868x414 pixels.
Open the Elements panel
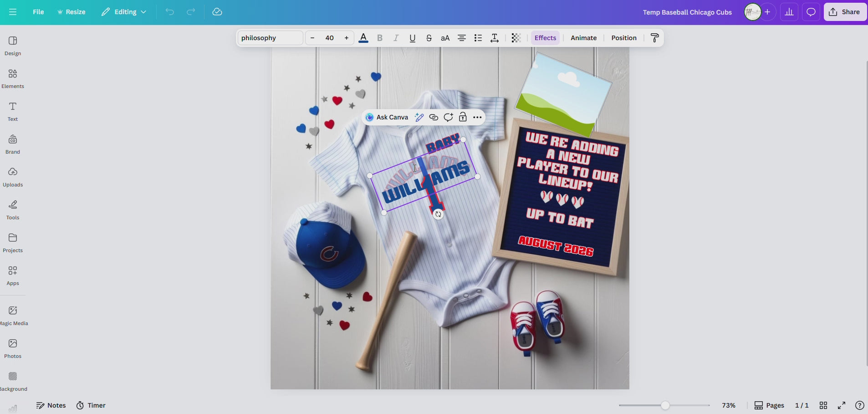click(x=12, y=78)
